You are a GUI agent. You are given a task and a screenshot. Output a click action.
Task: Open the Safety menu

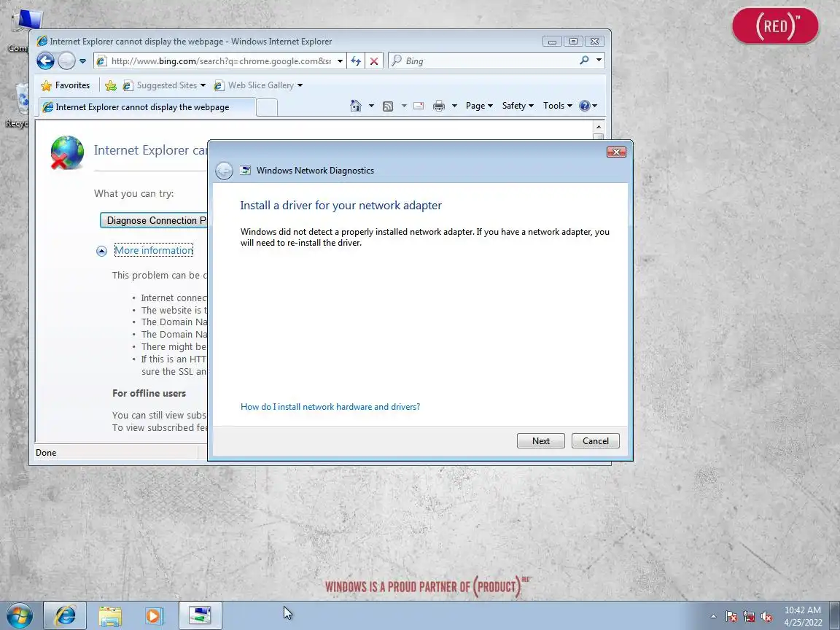point(518,106)
